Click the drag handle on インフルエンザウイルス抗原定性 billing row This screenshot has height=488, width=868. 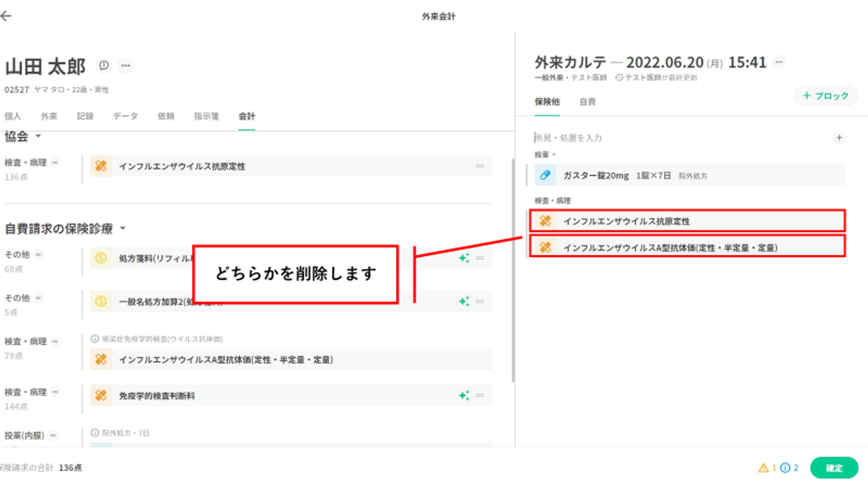coord(480,166)
